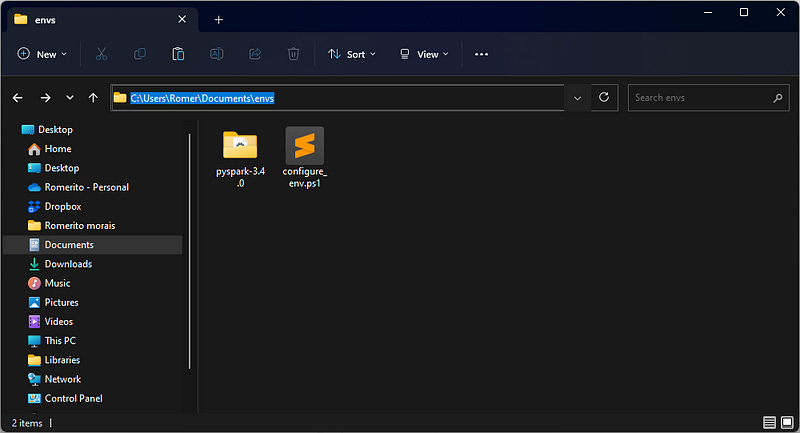Open the New dropdown menu
The width and height of the screenshot is (800, 433).
[x=42, y=54]
